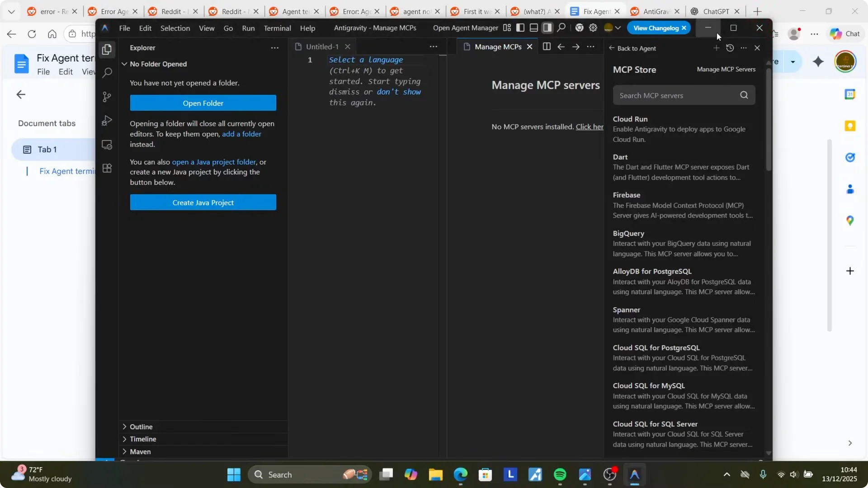Expand the Timeline section
This screenshot has width=868, height=488.
143,439
